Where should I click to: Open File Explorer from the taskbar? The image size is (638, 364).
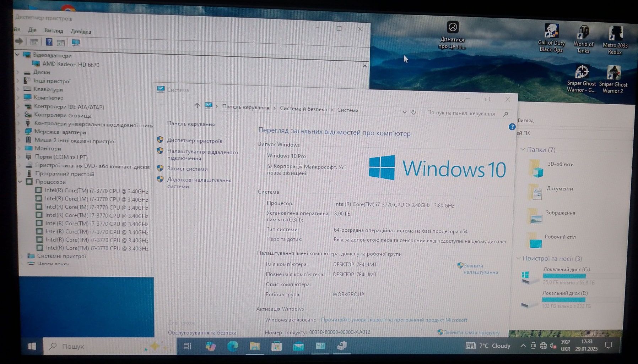(x=255, y=346)
